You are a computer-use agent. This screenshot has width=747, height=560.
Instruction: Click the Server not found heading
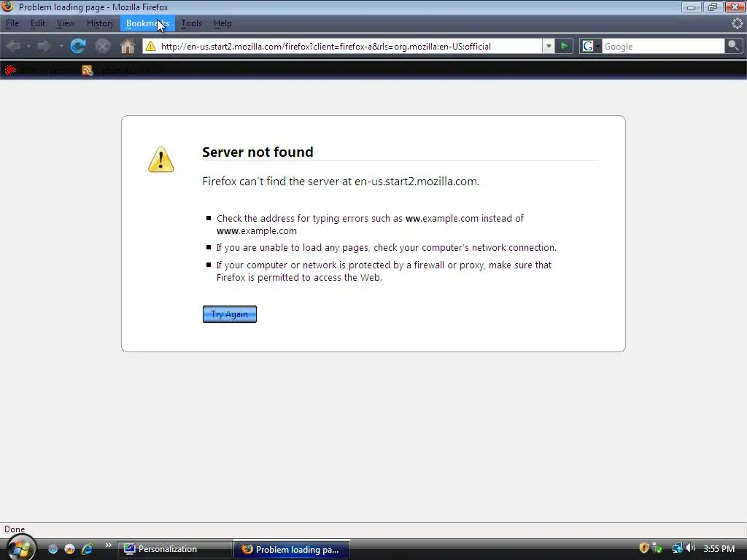258,152
